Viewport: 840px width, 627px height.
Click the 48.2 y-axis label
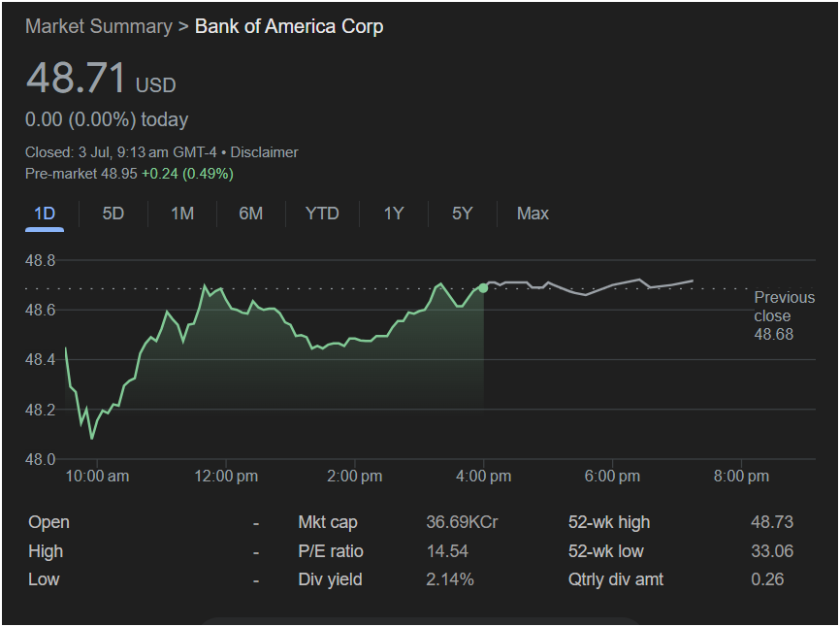pyautogui.click(x=40, y=410)
